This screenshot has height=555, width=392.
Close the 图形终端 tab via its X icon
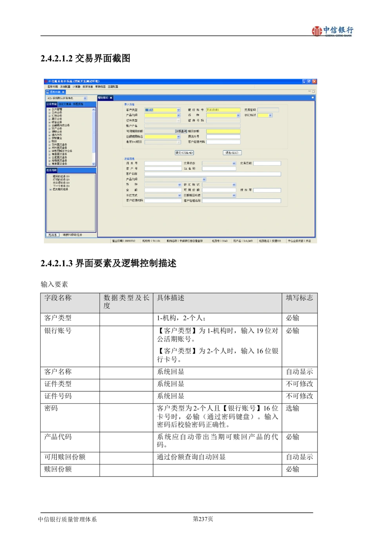pyautogui.click(x=63, y=92)
